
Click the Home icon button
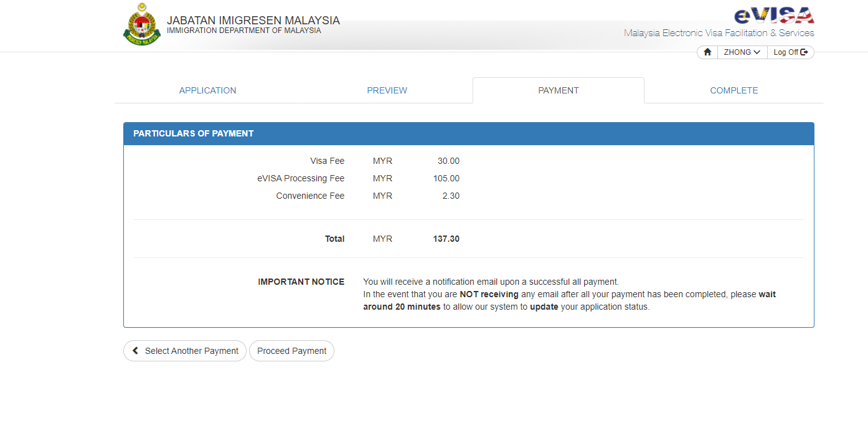pos(707,52)
